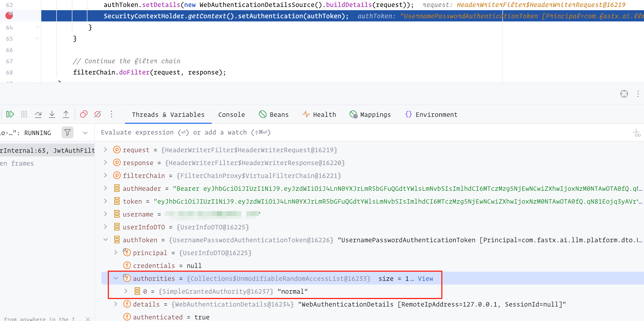Click the Step Over icon
The image size is (644, 321).
point(38,114)
